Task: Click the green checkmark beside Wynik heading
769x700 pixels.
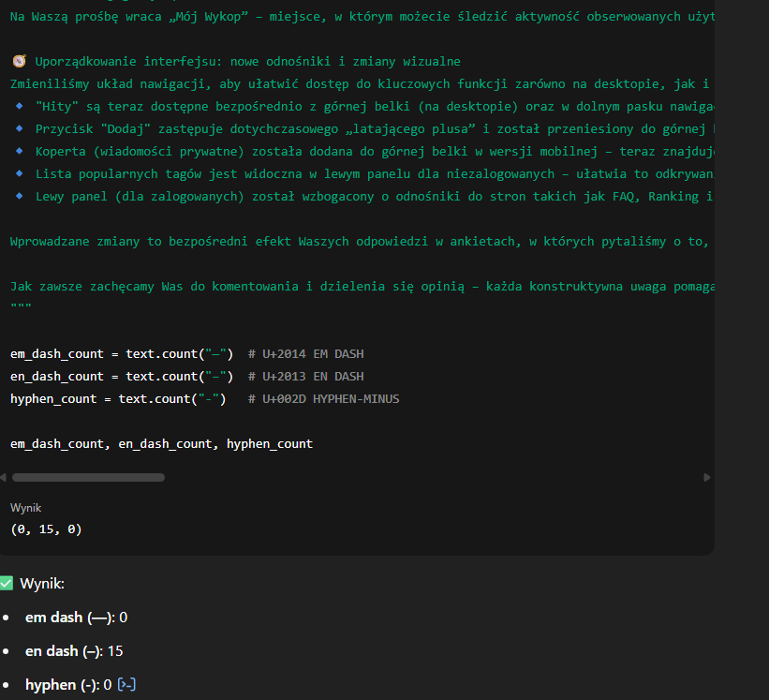Action: 8,584
